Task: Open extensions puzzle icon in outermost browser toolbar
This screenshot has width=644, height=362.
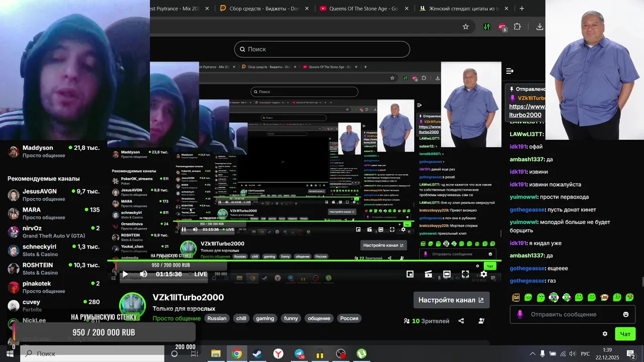Action: [517, 27]
